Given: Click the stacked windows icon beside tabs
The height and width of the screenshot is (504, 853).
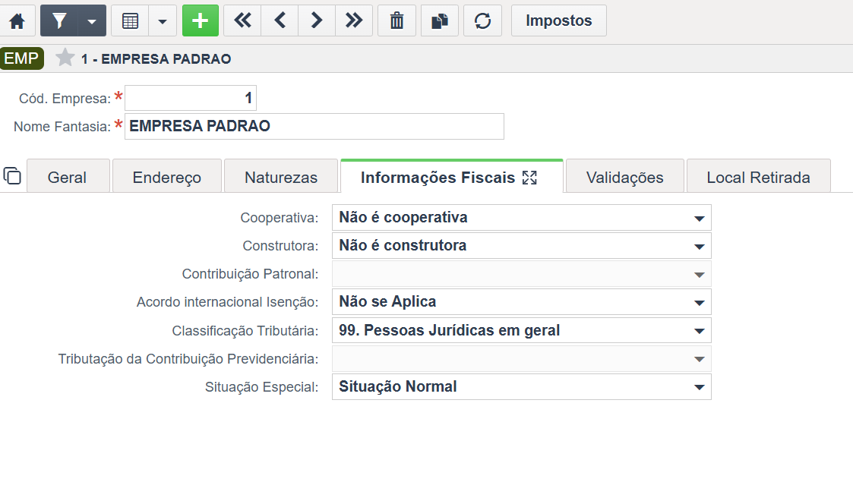Looking at the screenshot, I should (12, 176).
